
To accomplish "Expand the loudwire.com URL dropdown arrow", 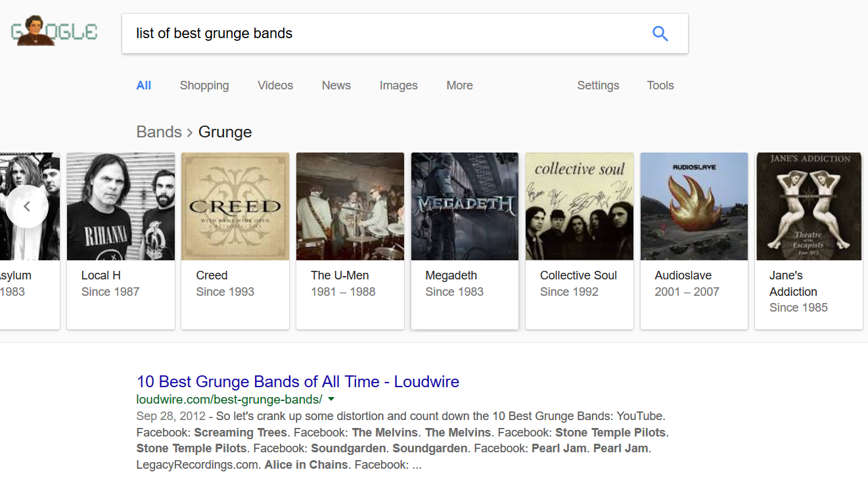I will point(331,399).
